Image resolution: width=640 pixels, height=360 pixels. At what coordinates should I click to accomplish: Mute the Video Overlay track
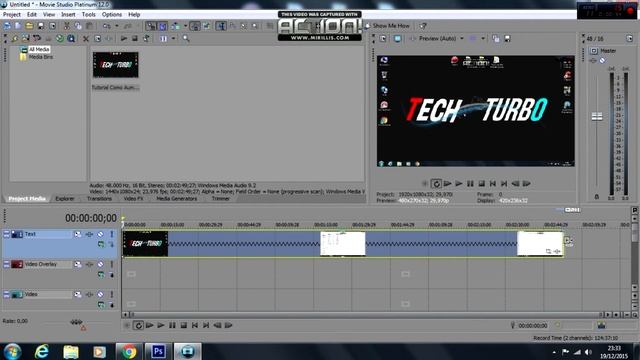pos(100,264)
